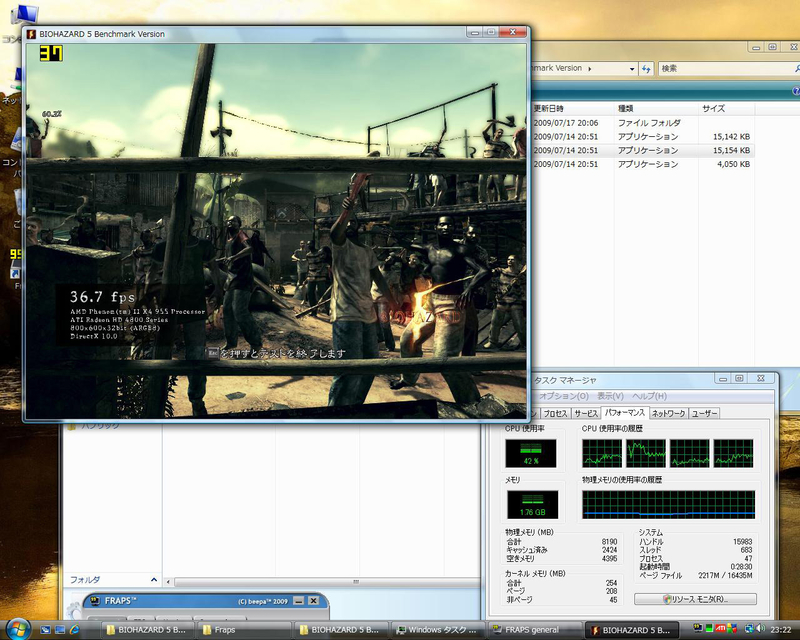Click Switch between windows quick launch icon
This screenshot has height=640, width=800.
[x=60, y=630]
